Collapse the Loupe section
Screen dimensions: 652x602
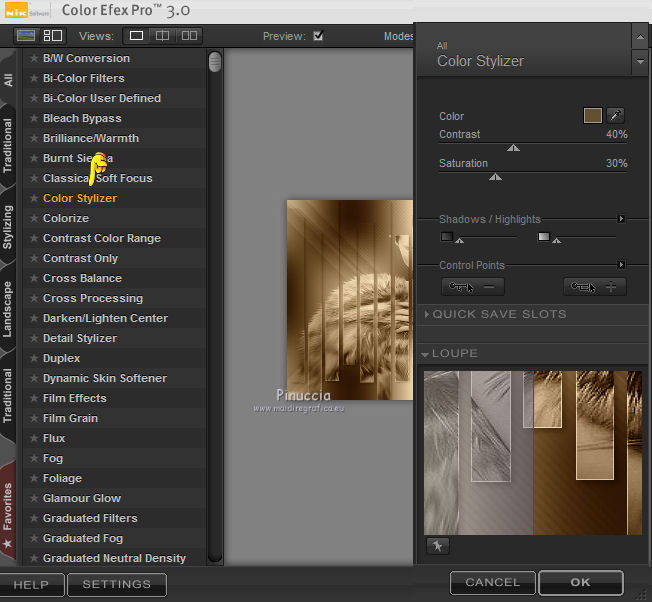point(426,354)
